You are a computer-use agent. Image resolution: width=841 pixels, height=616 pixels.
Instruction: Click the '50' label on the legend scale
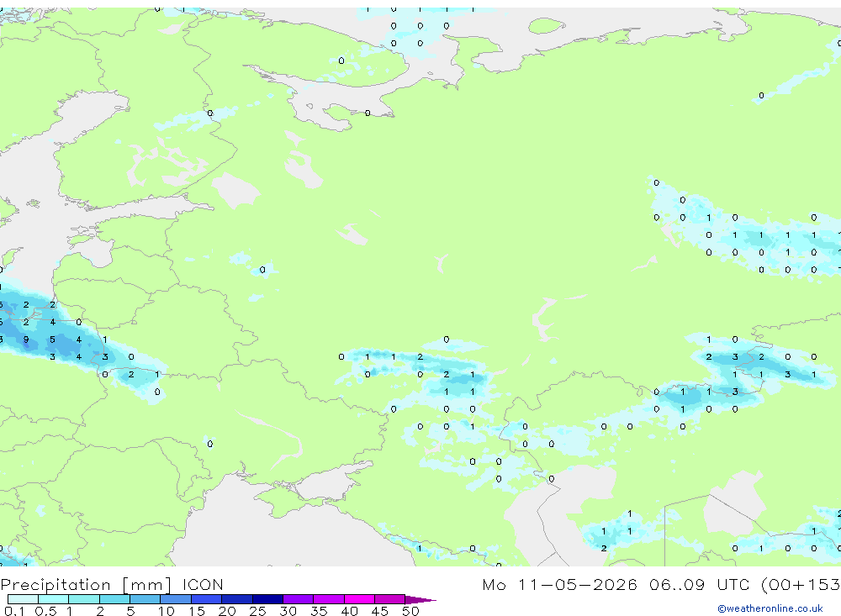coord(410,611)
